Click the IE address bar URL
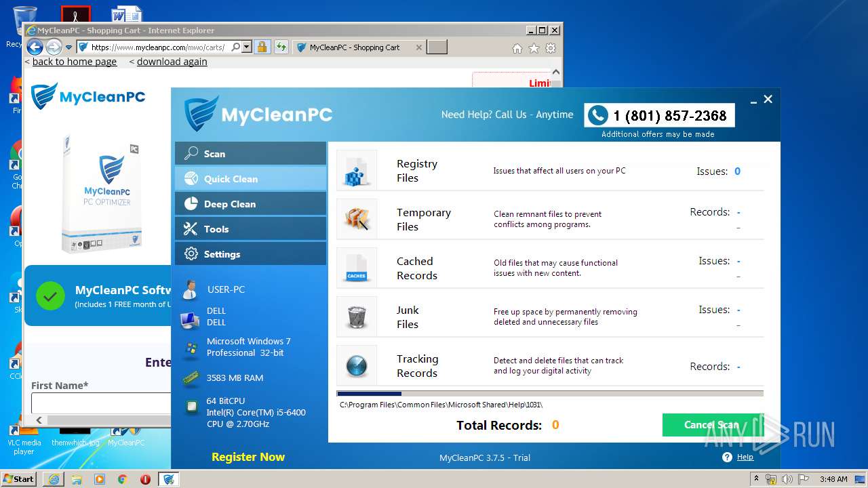 pos(157,47)
